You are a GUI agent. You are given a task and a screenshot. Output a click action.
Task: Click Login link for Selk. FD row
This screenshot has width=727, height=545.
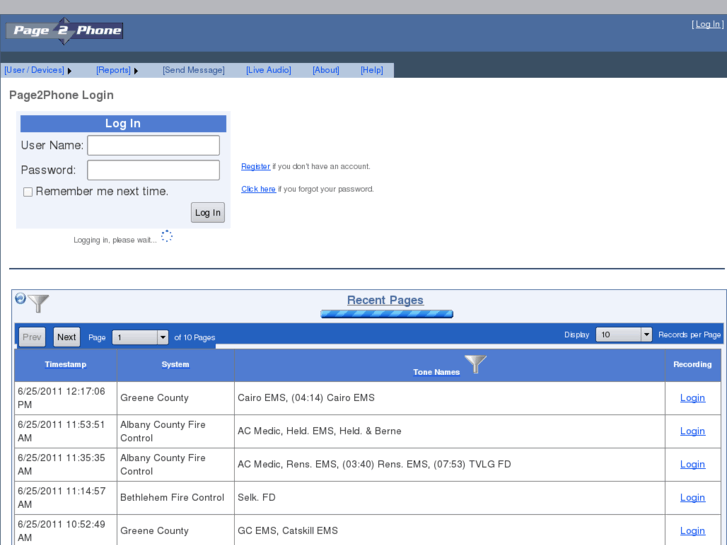click(x=692, y=498)
